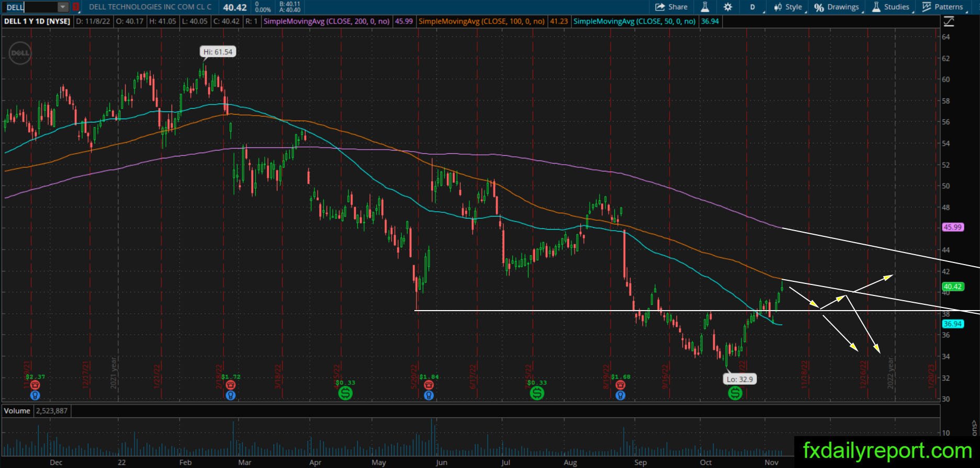Open the Patterns menu
The width and height of the screenshot is (980, 468).
[x=943, y=7]
